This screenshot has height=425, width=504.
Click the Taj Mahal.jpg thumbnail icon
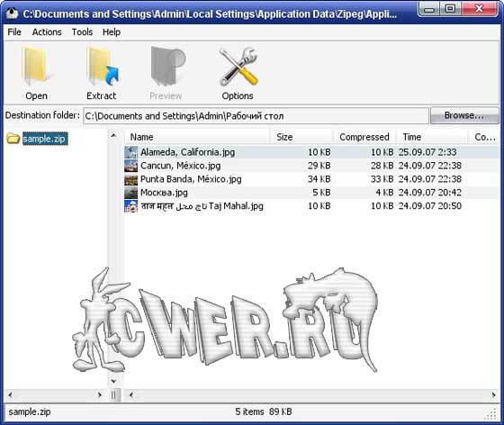(130, 206)
